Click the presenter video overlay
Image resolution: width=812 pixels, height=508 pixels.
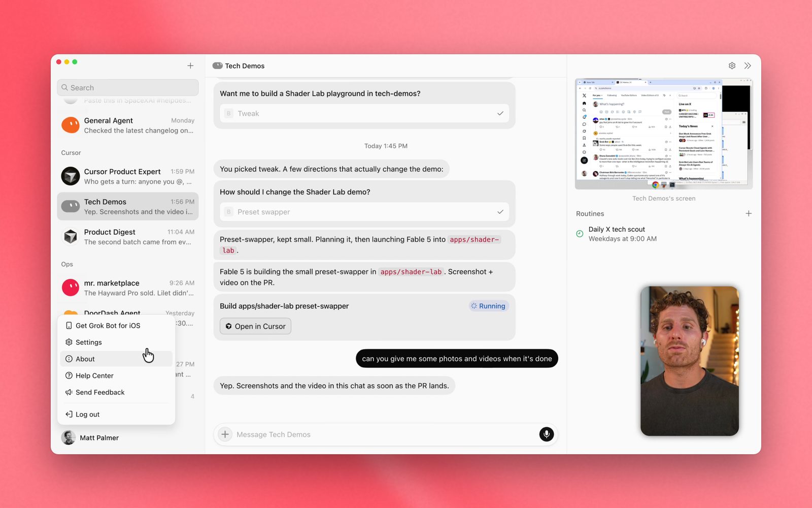pyautogui.click(x=690, y=361)
